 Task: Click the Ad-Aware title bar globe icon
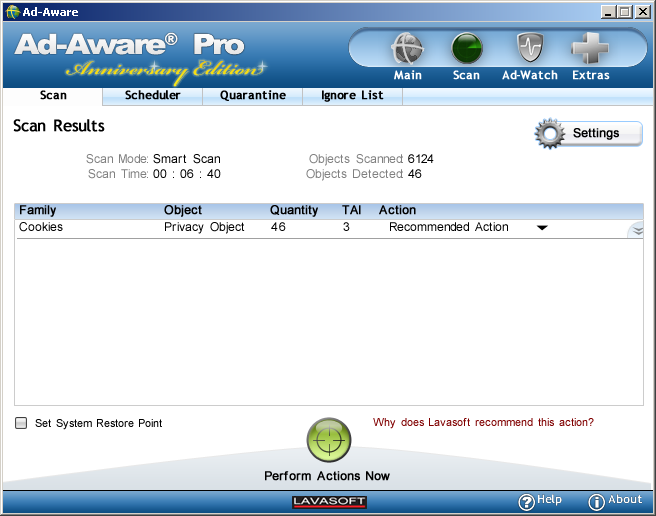click(13, 12)
